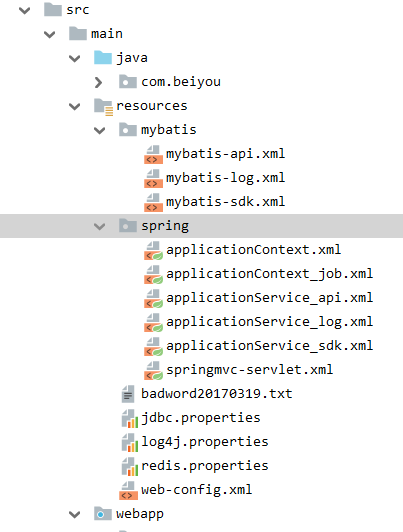Select the src folder label
The image size is (403, 532).
pos(78,10)
